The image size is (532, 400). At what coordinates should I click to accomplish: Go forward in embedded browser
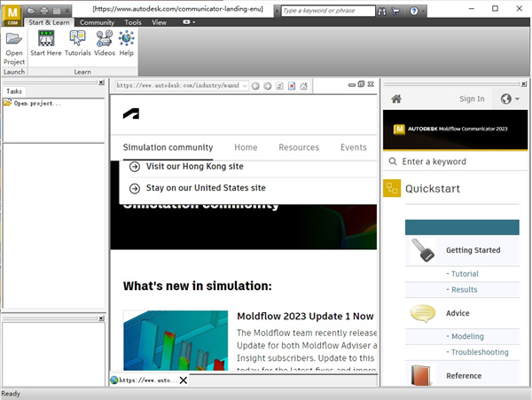pos(268,86)
